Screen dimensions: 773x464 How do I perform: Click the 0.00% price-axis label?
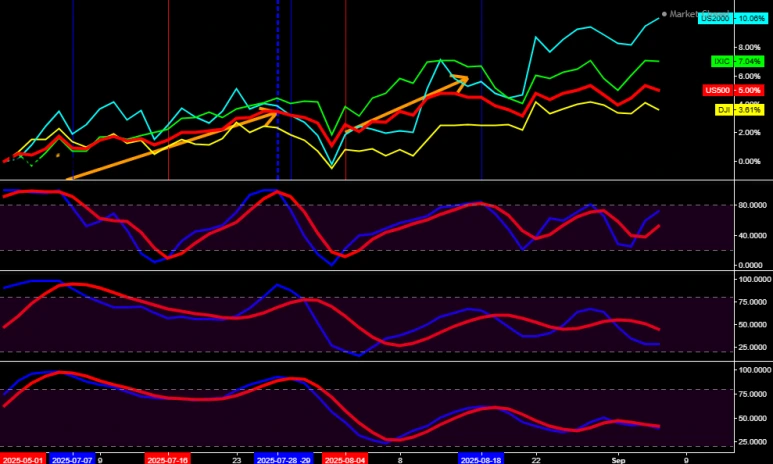click(x=749, y=161)
